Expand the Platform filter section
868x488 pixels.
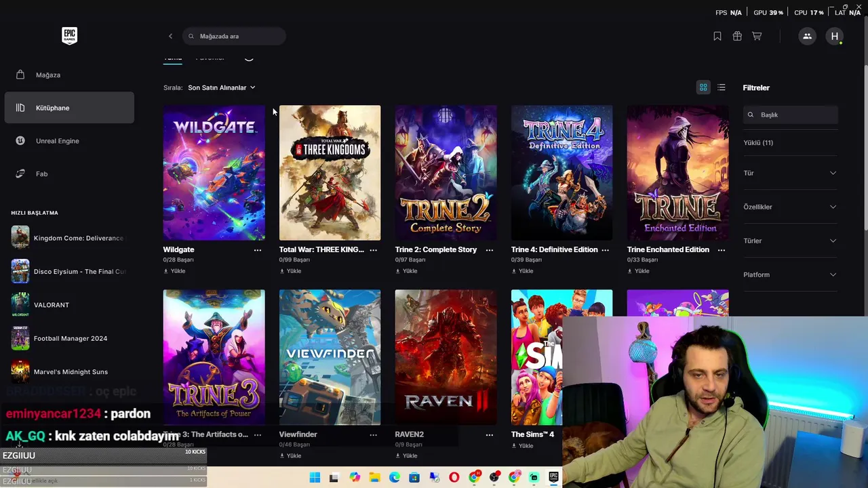[x=791, y=274]
